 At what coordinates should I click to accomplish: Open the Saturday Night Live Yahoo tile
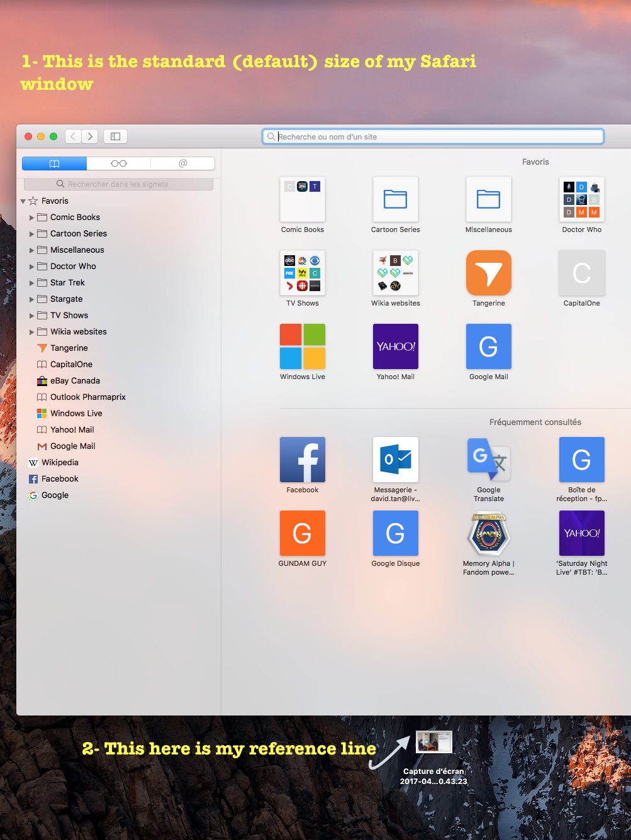(582, 533)
